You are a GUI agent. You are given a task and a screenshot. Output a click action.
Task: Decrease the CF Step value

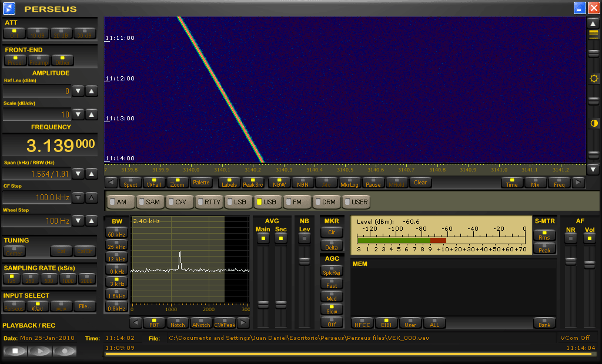click(78, 197)
